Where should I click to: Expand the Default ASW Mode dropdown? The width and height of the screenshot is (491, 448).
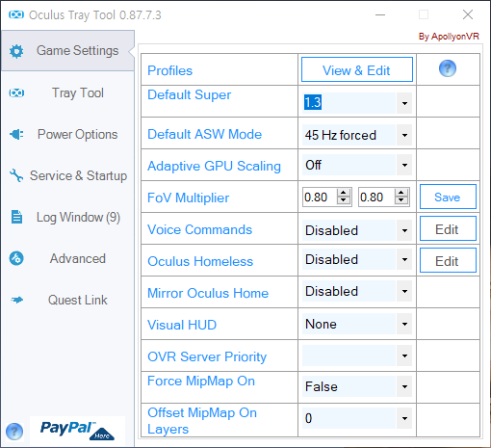[404, 135]
